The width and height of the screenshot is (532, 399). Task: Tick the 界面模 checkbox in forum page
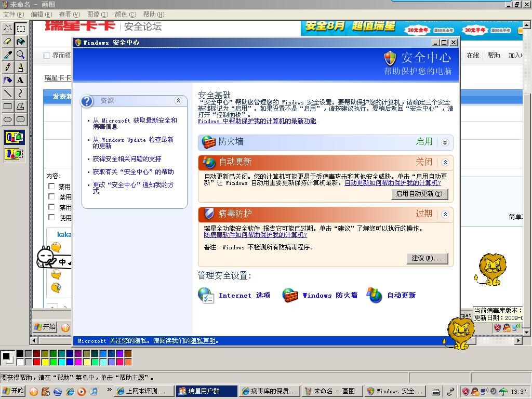[46, 55]
